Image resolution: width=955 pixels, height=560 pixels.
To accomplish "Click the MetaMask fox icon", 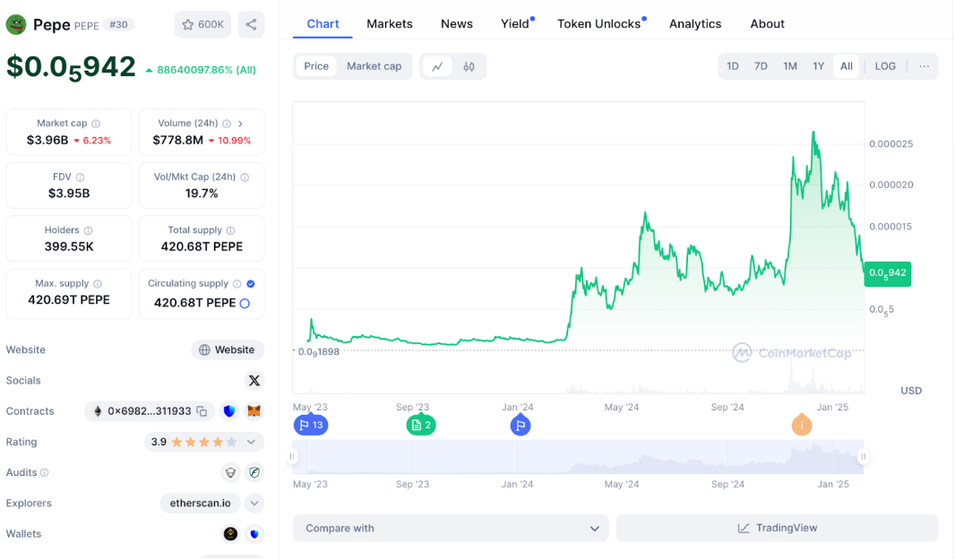I will (254, 411).
